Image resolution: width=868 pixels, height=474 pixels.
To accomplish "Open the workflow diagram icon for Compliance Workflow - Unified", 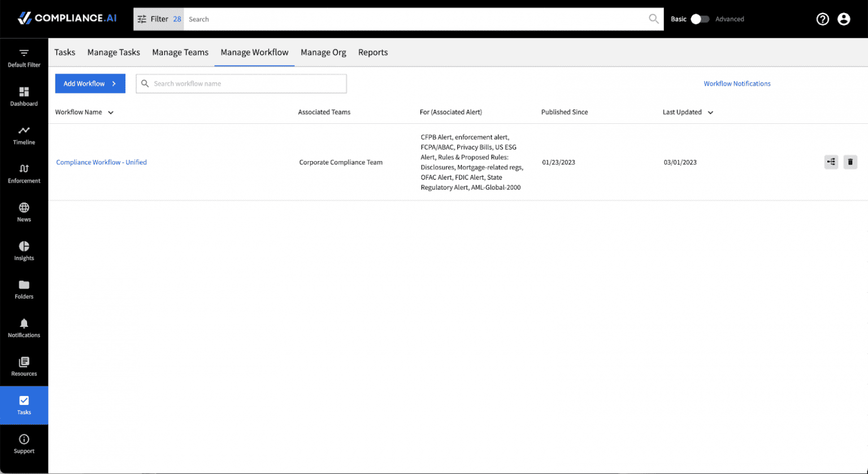I will click(x=831, y=162).
